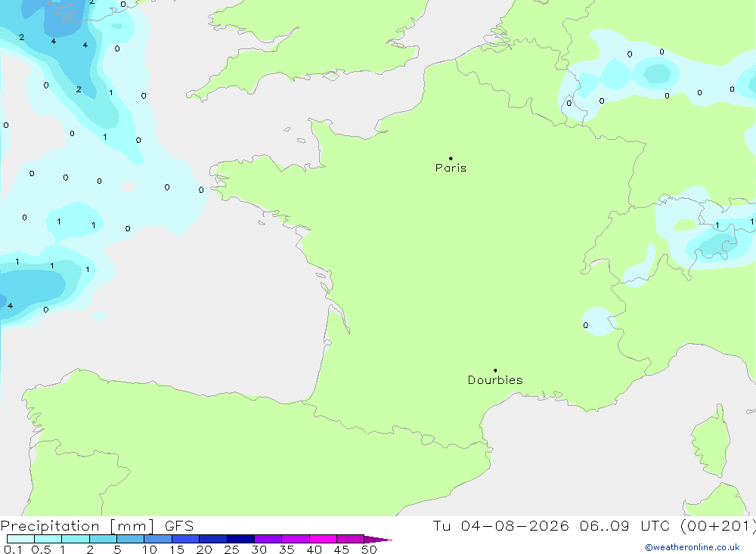The image size is (756, 554).
Task: Click the 35–40 mm violet legend swatch
Action: pyautogui.click(x=295, y=539)
